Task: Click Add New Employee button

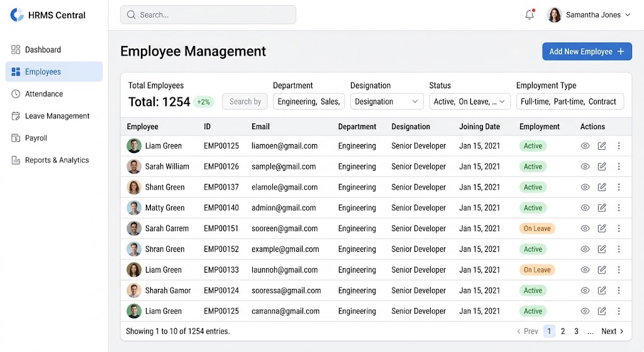Action: (x=587, y=52)
